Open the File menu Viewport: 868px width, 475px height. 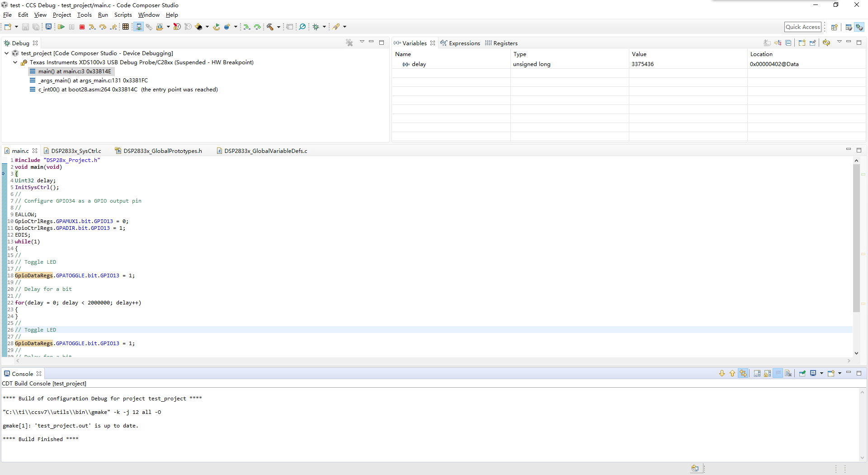pyautogui.click(x=7, y=14)
